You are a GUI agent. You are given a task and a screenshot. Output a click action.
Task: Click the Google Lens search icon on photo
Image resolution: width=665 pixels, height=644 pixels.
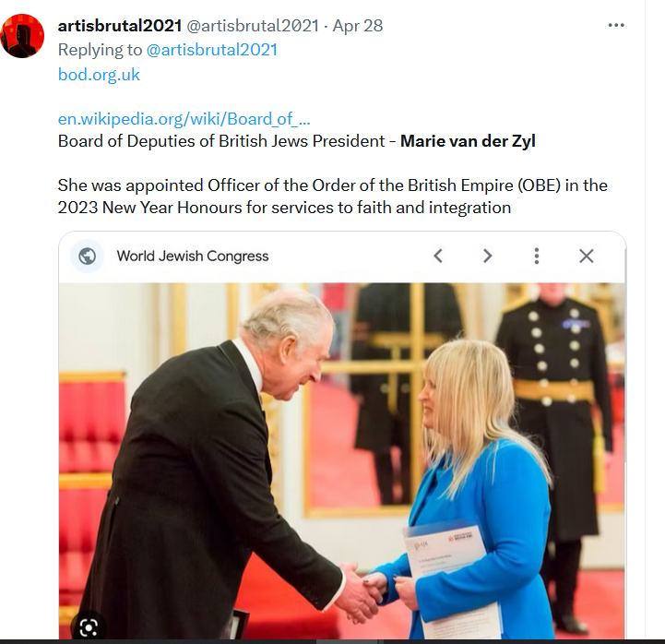[89, 628]
